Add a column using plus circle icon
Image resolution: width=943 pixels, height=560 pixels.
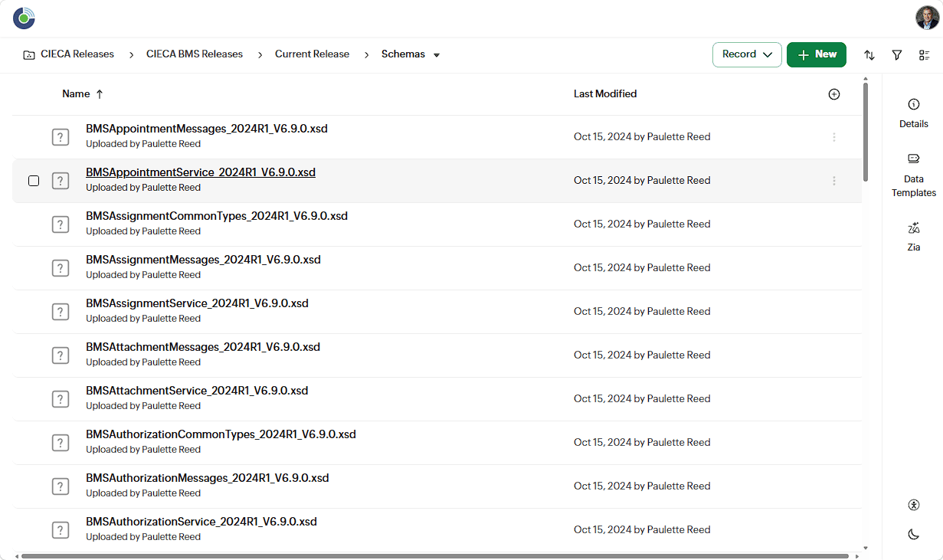point(834,94)
